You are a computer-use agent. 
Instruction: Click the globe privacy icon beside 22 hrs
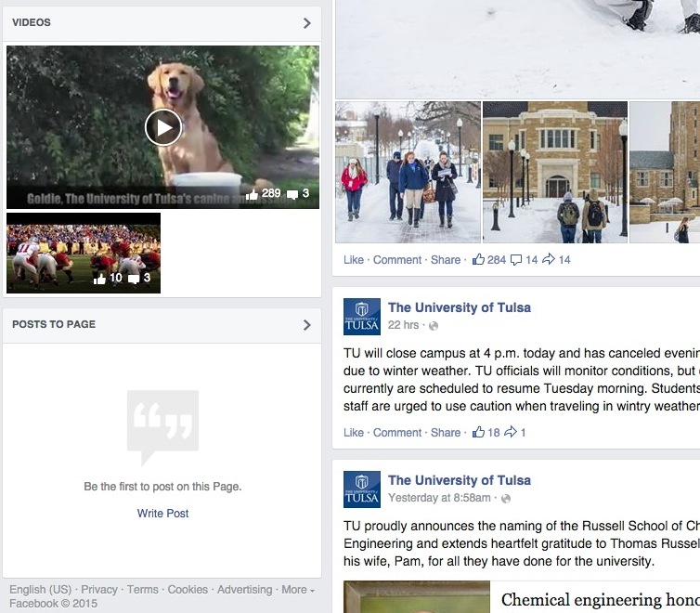(x=433, y=326)
